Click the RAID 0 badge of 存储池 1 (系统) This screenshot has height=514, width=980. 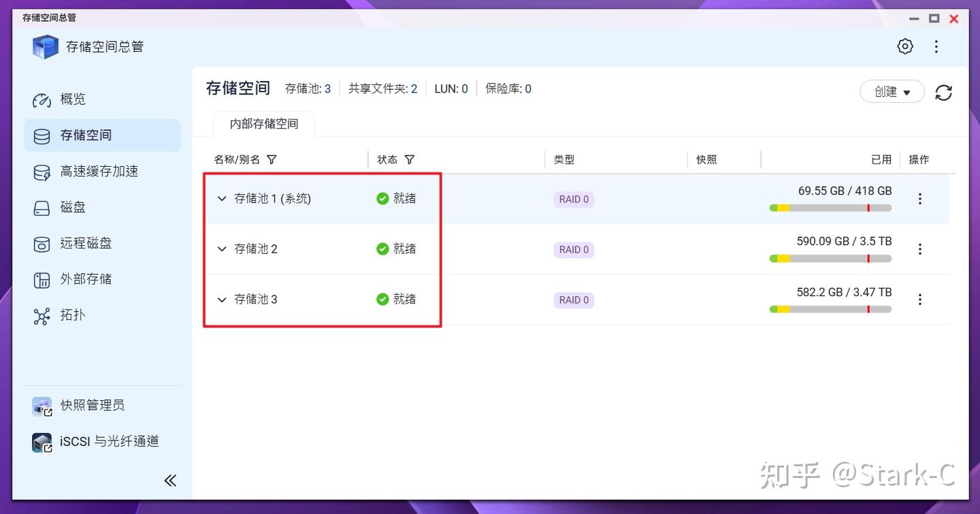pos(574,199)
